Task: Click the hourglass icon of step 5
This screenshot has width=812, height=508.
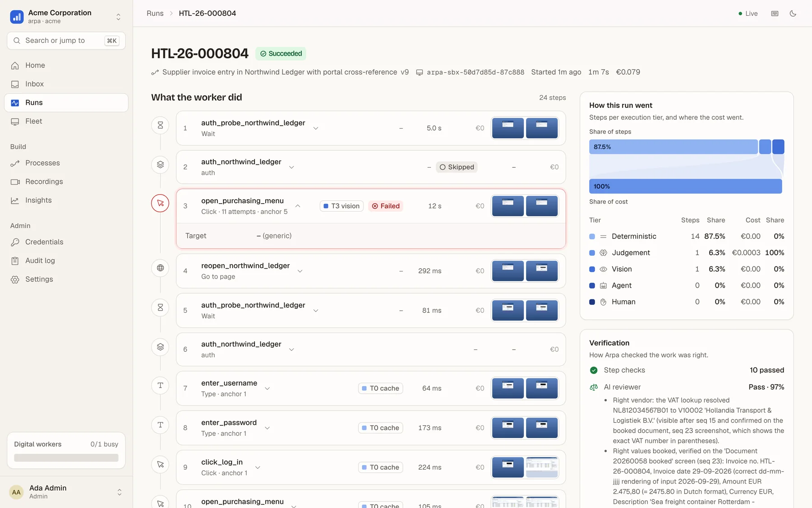Action: click(160, 308)
